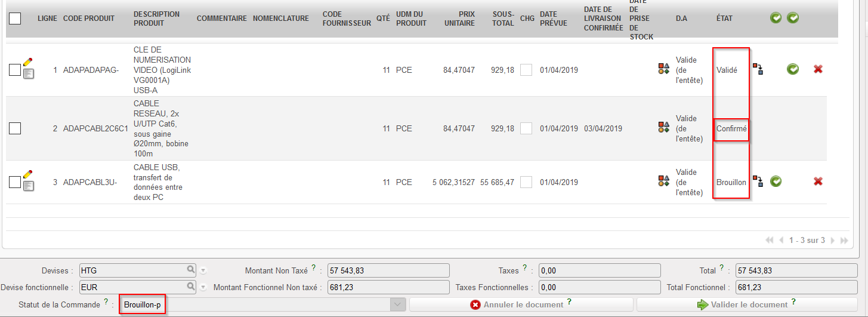Select the checkbox for line ADAPADAPAG-
The width and height of the screenshot is (868, 317).
point(15,70)
